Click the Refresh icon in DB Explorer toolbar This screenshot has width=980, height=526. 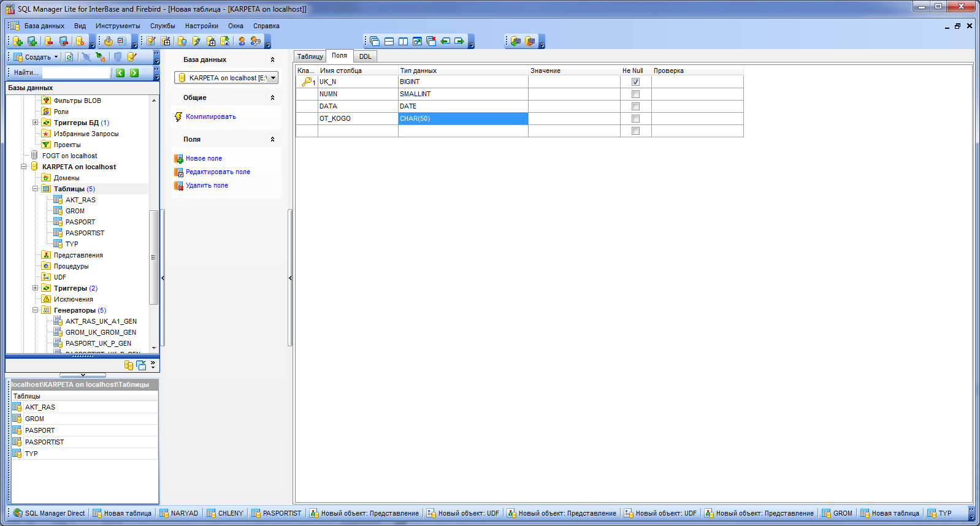pyautogui.click(x=69, y=57)
